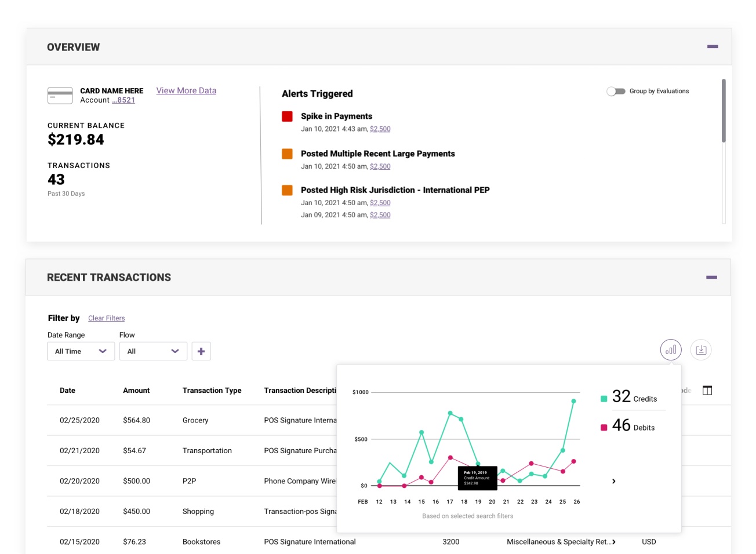
Task: Toggle Group by Evaluations switch
Action: pyautogui.click(x=616, y=92)
